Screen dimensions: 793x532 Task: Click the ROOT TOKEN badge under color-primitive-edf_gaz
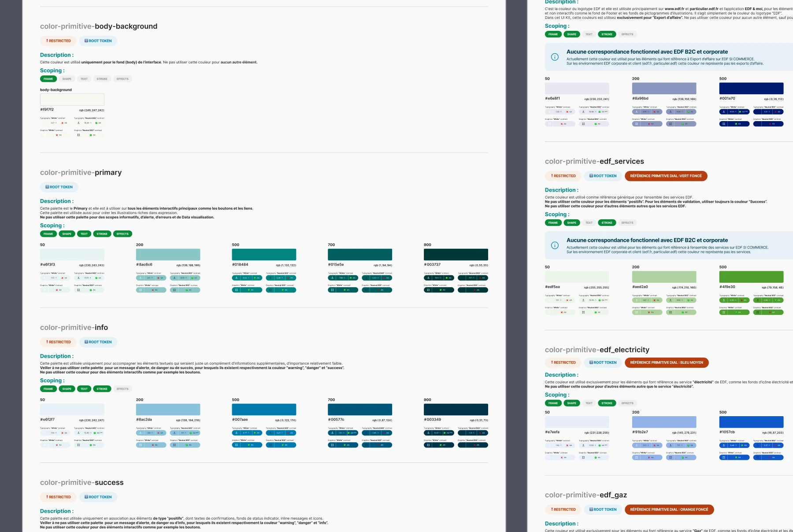(603, 510)
